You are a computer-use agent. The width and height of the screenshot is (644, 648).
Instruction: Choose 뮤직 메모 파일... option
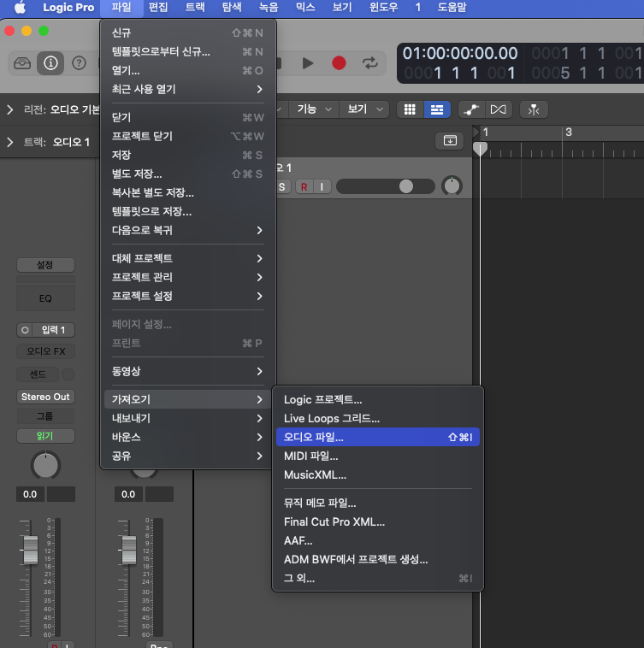[x=378, y=503]
